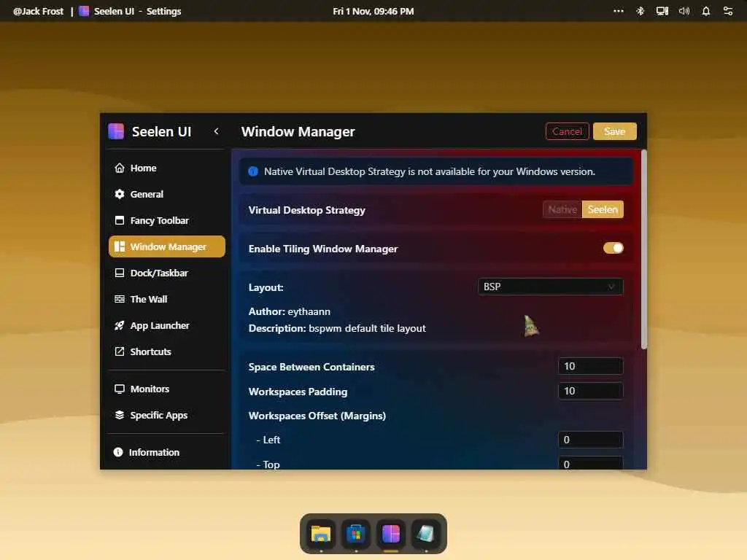
Task: Show hidden tray icons via three dots
Action: pyautogui.click(x=619, y=11)
